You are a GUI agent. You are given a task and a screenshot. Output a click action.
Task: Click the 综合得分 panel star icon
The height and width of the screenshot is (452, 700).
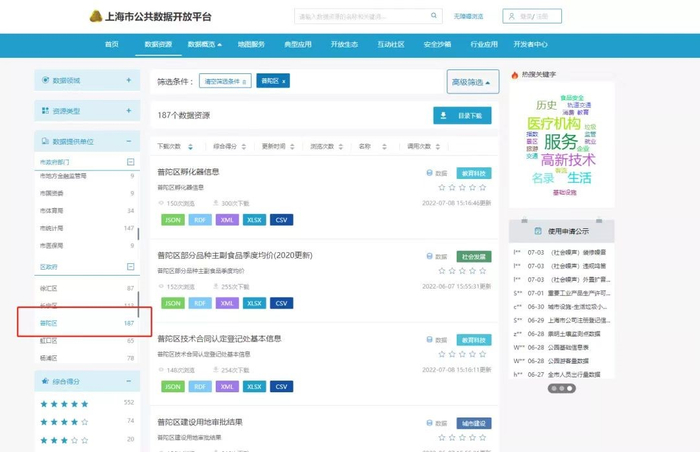point(45,381)
